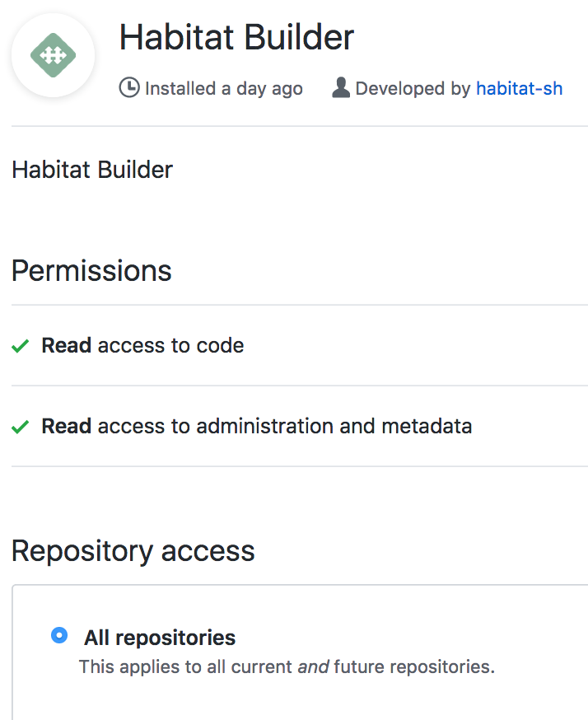Screen dimensions: 588x720
Task: Click the Repository access heading
Action: 133,550
